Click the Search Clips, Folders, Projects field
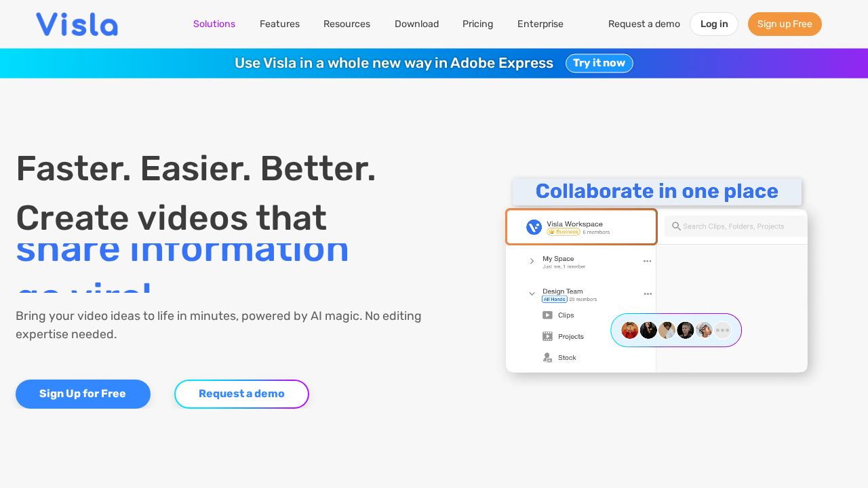This screenshot has width=868, height=488. click(x=739, y=226)
